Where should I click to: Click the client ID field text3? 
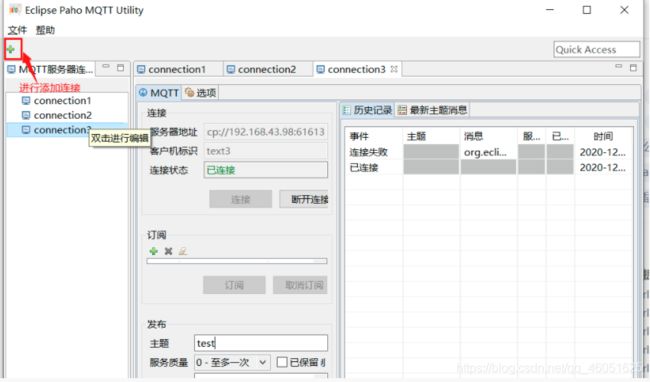click(266, 151)
